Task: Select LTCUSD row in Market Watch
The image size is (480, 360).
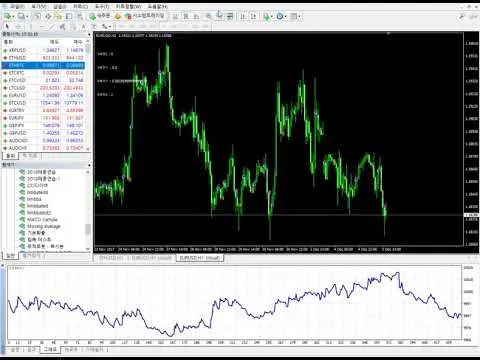Action: [x=43, y=88]
